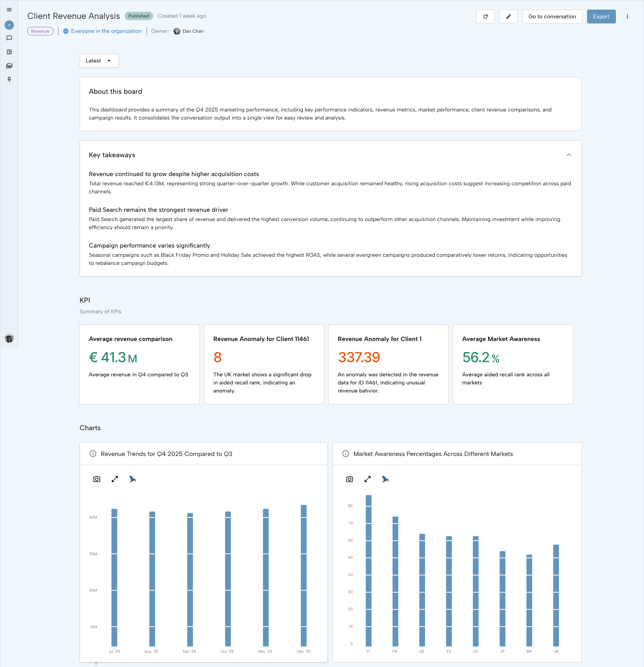Screen dimensions: 644x667
Task: Select the Revenue Anomaly for Client 11461 title
Action: click(261, 339)
